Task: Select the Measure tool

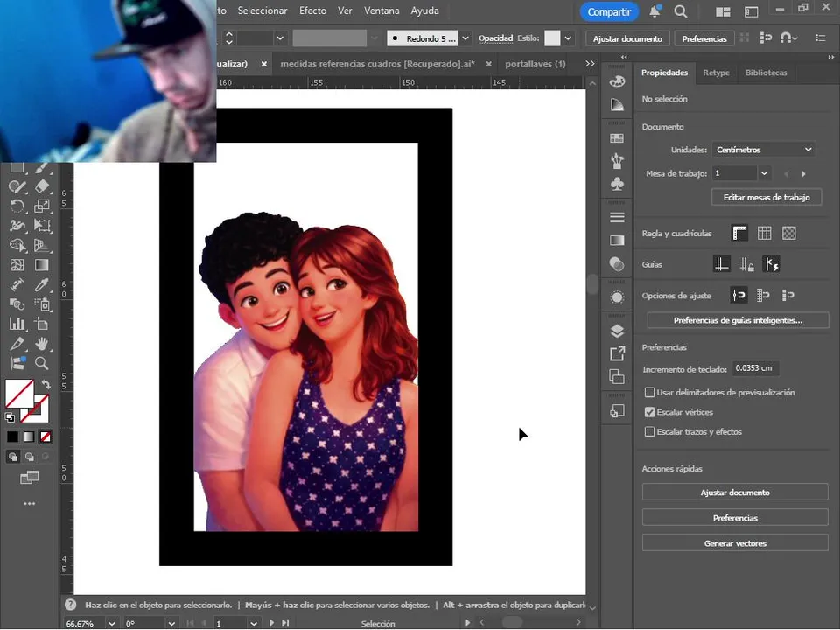Action: [x=17, y=285]
